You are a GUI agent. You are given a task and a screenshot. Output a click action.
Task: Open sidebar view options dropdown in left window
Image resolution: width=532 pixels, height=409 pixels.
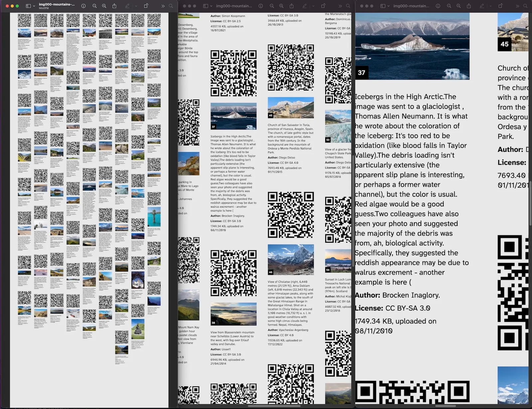[34, 6]
